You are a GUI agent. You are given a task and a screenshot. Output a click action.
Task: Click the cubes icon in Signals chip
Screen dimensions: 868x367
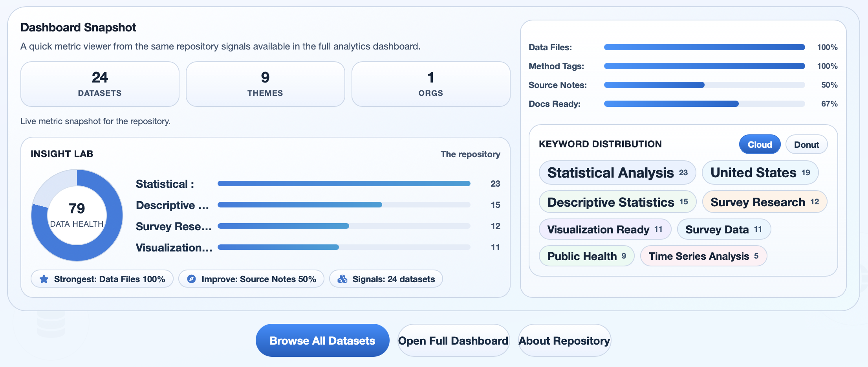point(342,279)
